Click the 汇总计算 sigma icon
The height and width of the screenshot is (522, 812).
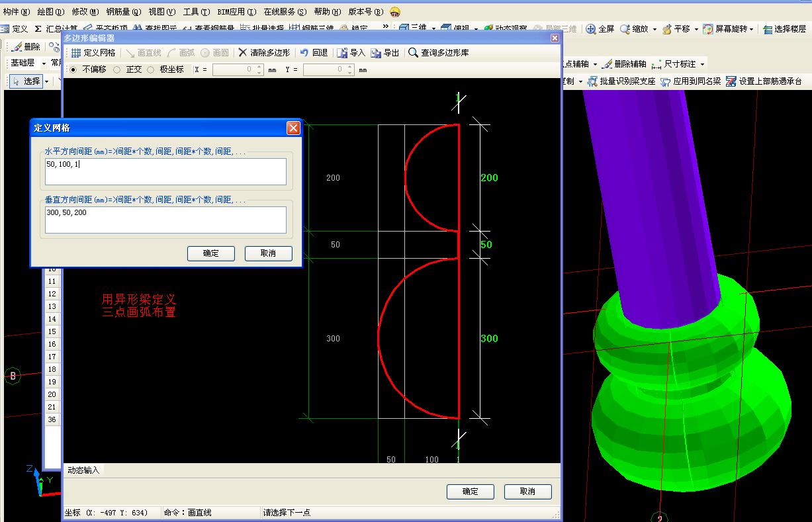tap(38, 29)
